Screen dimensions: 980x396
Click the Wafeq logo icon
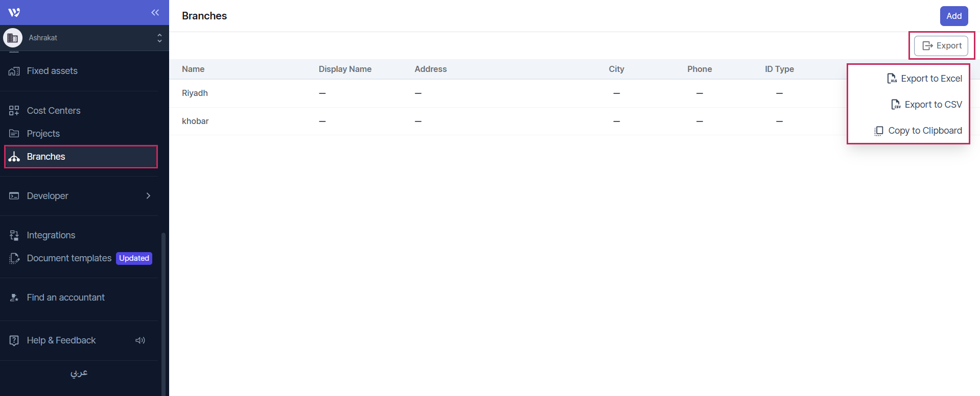pyautogui.click(x=14, y=13)
